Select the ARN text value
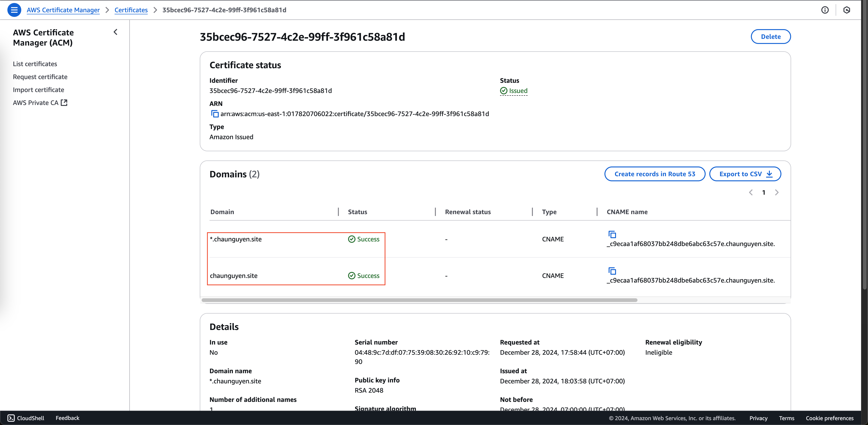Viewport: 868px width, 425px height. coord(355,114)
